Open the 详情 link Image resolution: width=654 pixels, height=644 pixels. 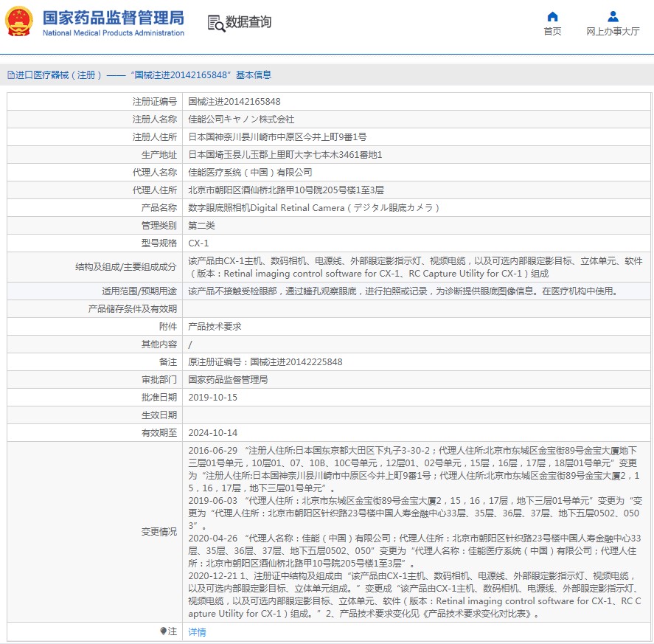click(197, 632)
